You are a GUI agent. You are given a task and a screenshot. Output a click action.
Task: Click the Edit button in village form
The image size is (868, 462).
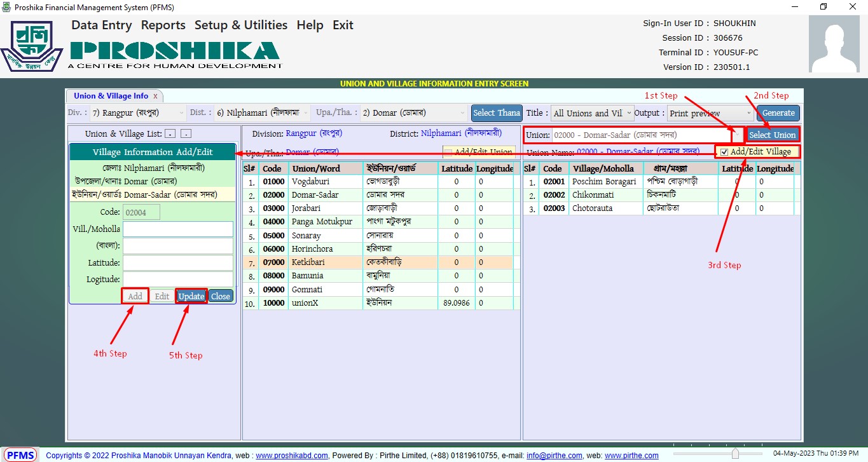[162, 296]
